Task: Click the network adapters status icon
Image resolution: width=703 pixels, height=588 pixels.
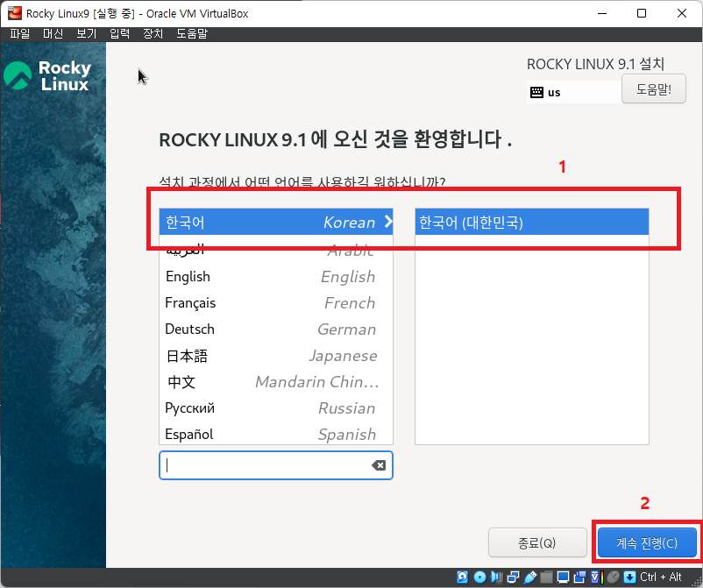Action: (x=514, y=577)
